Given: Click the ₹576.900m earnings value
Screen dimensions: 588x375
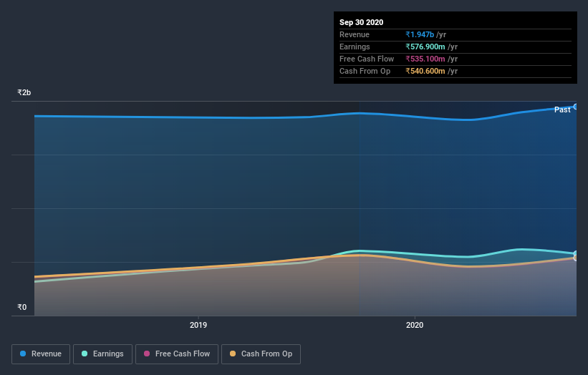Looking at the screenshot, I should point(425,47).
